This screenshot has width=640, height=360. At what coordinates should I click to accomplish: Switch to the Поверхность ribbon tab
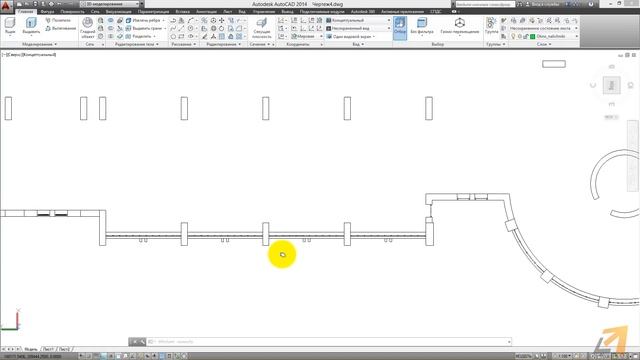point(72,11)
